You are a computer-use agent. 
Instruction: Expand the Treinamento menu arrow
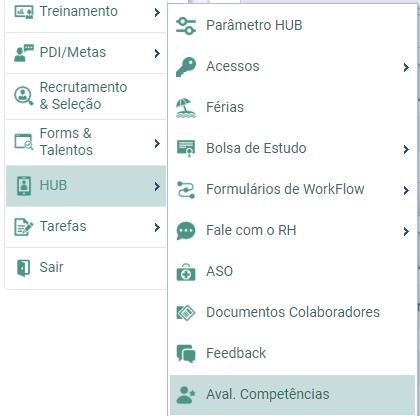pyautogui.click(x=157, y=13)
